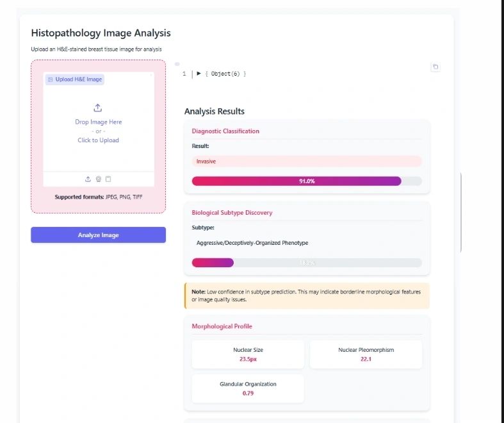Image resolution: width=504 pixels, height=423 pixels.
Task: Click the 'Subtype:' label
Action: pyautogui.click(x=203, y=228)
